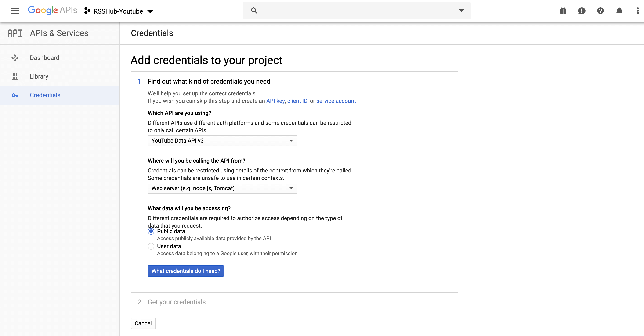Viewport: 644px width, 336px height.
Task: Open the Dashboard sidebar item
Action: coord(60,58)
